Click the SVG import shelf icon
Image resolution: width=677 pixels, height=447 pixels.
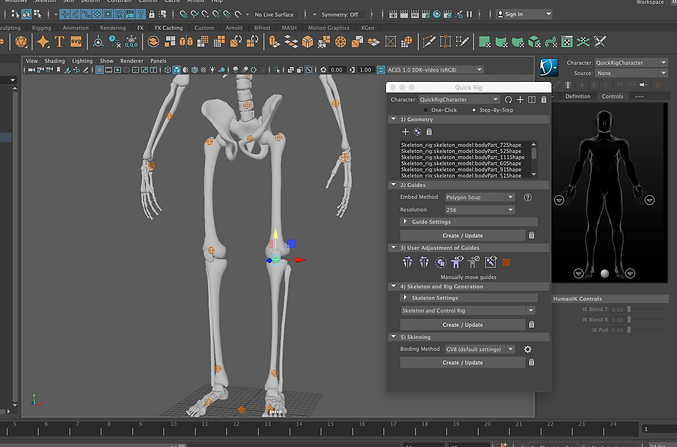(x=76, y=42)
